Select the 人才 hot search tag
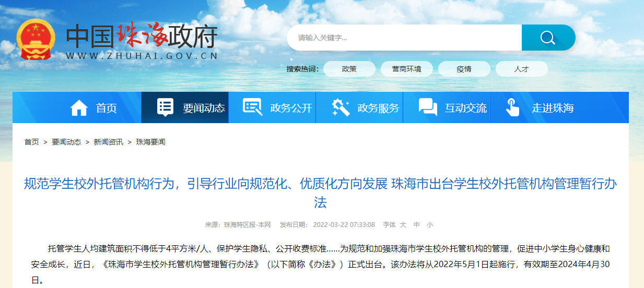644x288 pixels. tap(522, 69)
